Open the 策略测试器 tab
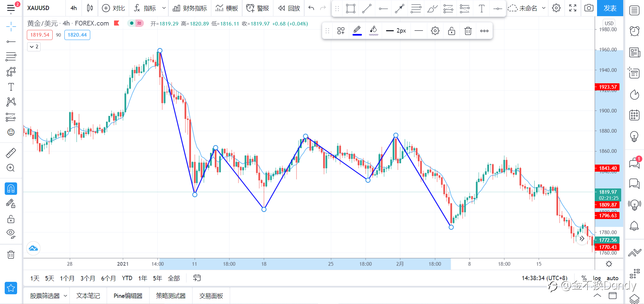Screen dimensions: 644x304 pyautogui.click(x=171, y=296)
